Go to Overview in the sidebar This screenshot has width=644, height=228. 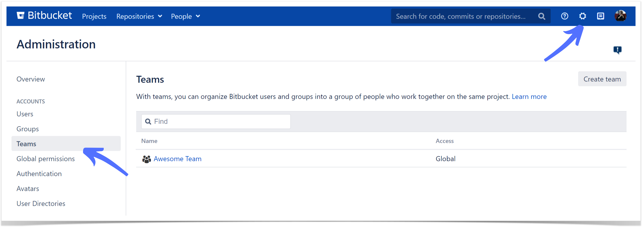[31, 79]
